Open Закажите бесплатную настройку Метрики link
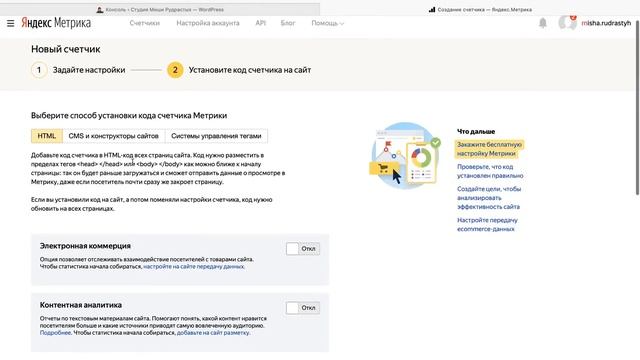The height and width of the screenshot is (360, 640). tap(489, 149)
